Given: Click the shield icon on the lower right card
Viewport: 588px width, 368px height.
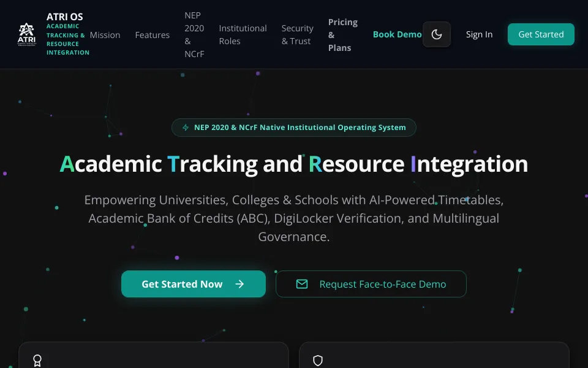Looking at the screenshot, I should tap(318, 361).
